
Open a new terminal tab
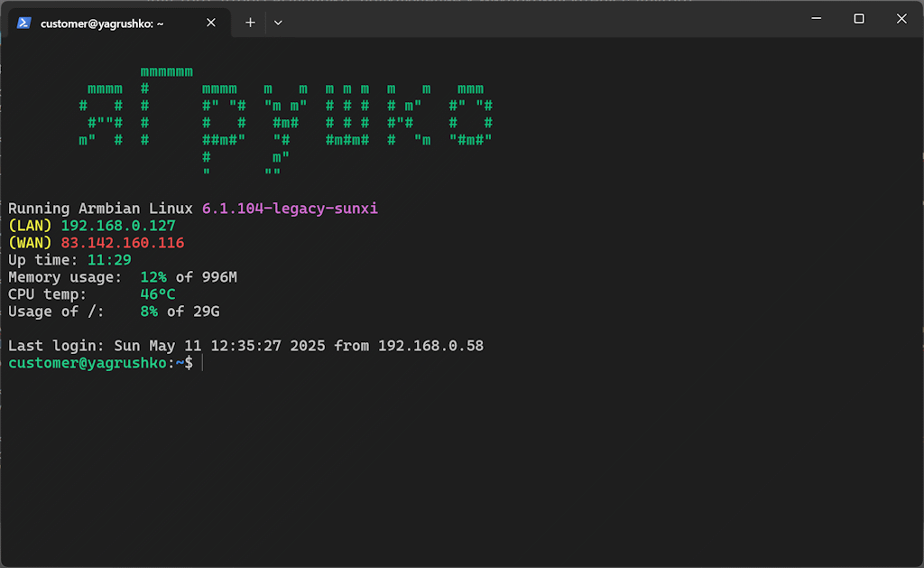coord(250,22)
